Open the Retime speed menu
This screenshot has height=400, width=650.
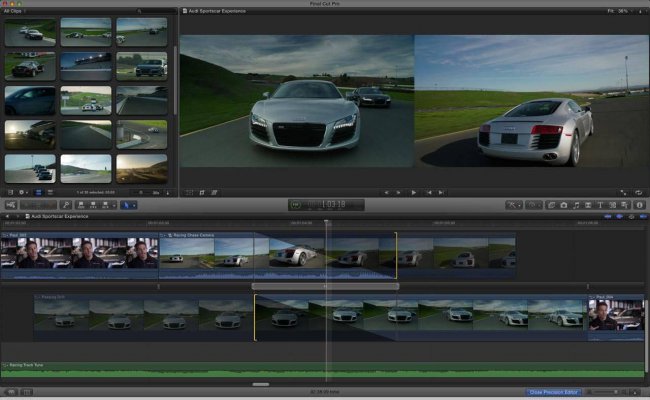[x=533, y=205]
